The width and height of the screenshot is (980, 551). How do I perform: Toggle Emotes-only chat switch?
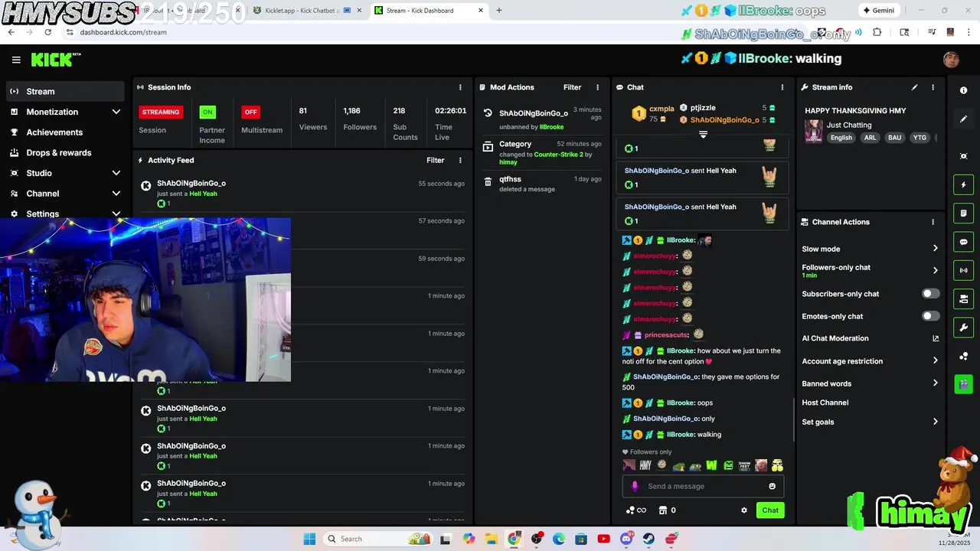[x=930, y=316]
